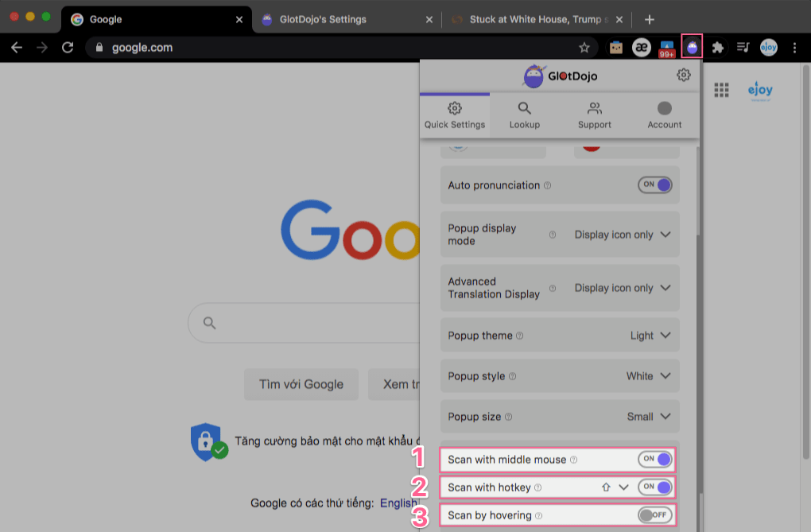Screen dimensions: 811x532
Task: Click the help icon beside Scan with hotkey
Action: 538,487
